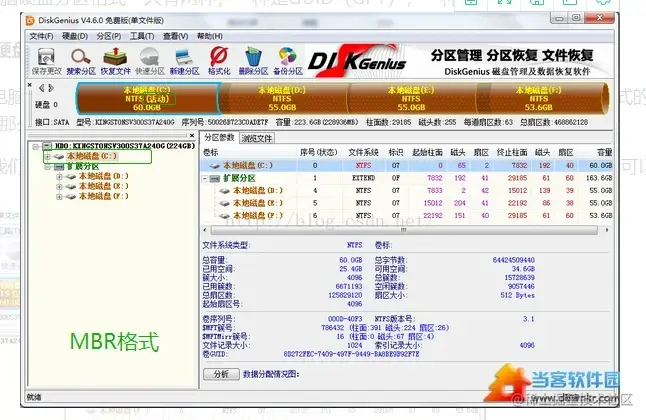Image resolution: width=646 pixels, height=420 pixels.
Task: Collapse the 扩展分区 row in the partition table
Action: [x=205, y=178]
